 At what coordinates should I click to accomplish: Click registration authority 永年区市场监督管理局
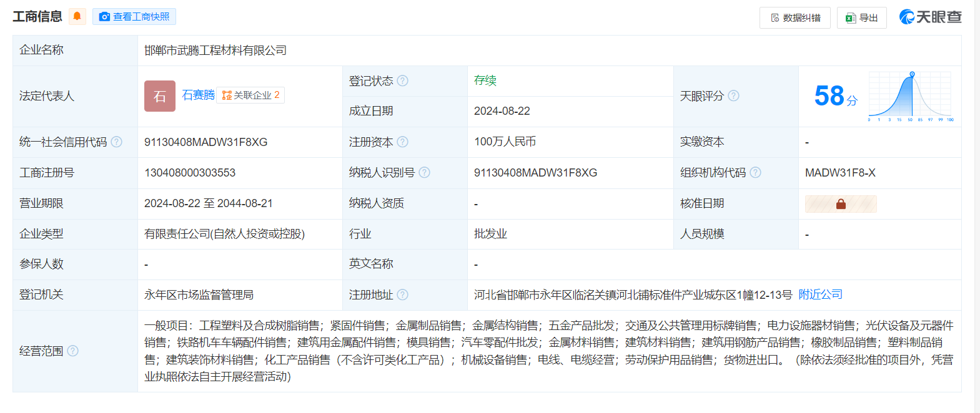click(199, 295)
